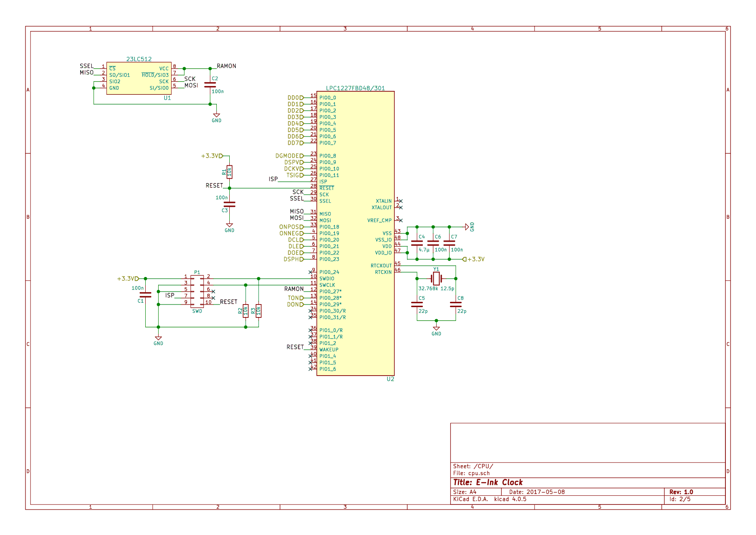The width and height of the screenshot is (756, 535).
Task: Click the no-connect X on XTALIN pin
Action: point(400,201)
